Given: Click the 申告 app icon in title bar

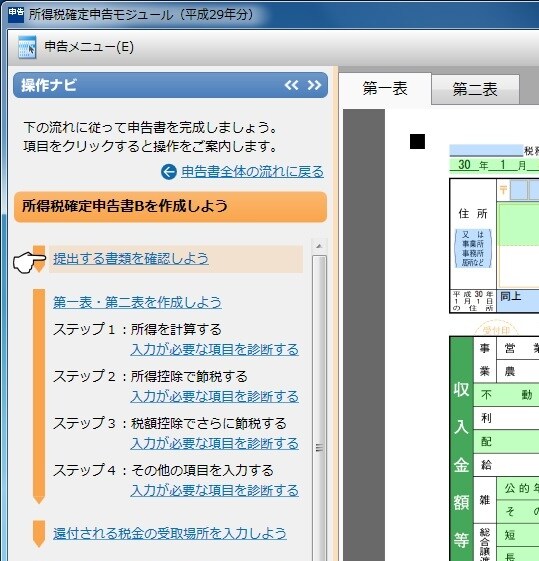Looking at the screenshot, I should pyautogui.click(x=16, y=14).
